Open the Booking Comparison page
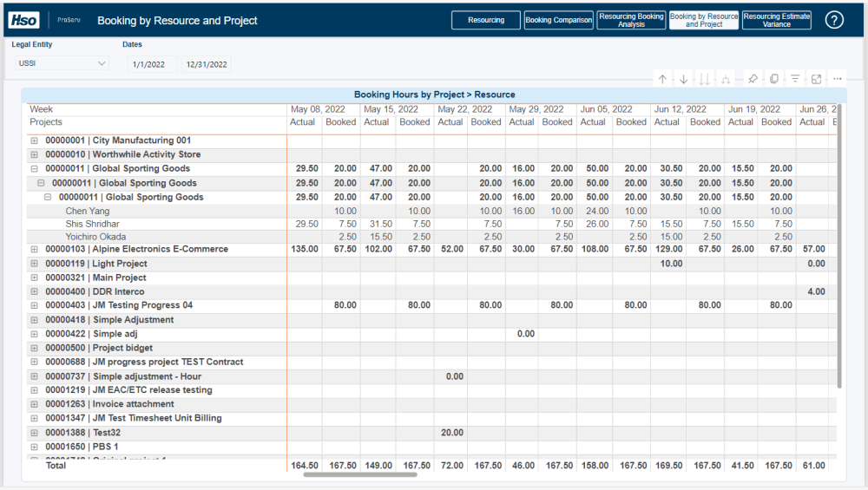The height and width of the screenshot is (490, 868). tap(558, 20)
